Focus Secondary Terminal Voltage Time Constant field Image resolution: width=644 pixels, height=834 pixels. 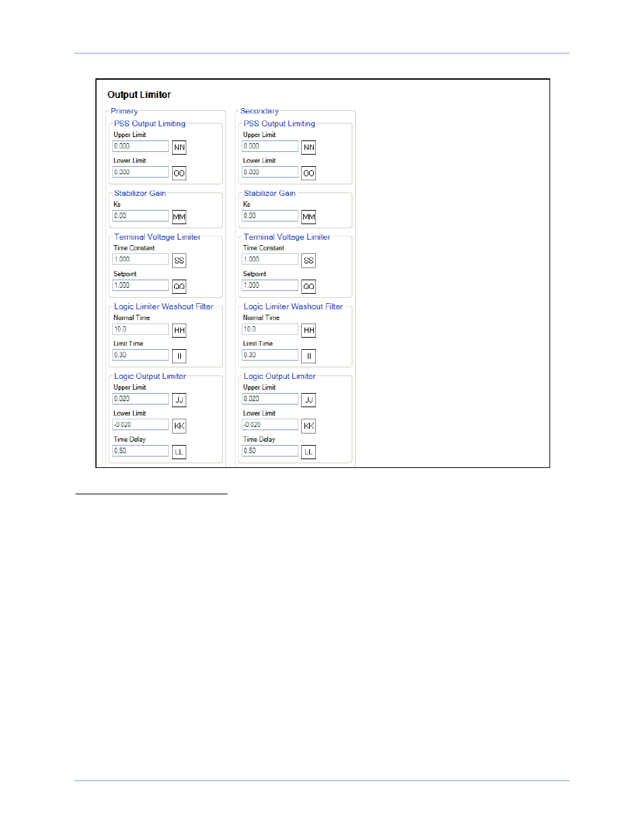point(270,259)
